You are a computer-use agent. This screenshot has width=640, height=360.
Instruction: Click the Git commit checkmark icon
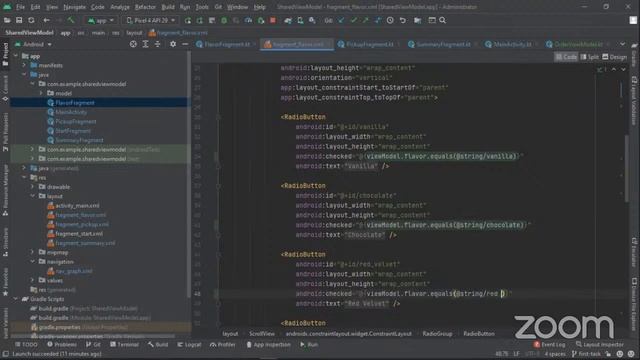click(353, 20)
